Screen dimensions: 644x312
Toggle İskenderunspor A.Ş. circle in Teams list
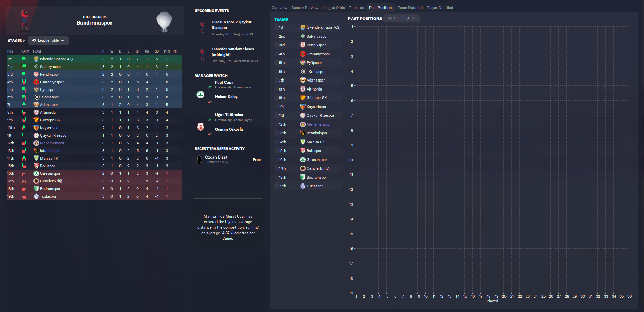point(276,27)
